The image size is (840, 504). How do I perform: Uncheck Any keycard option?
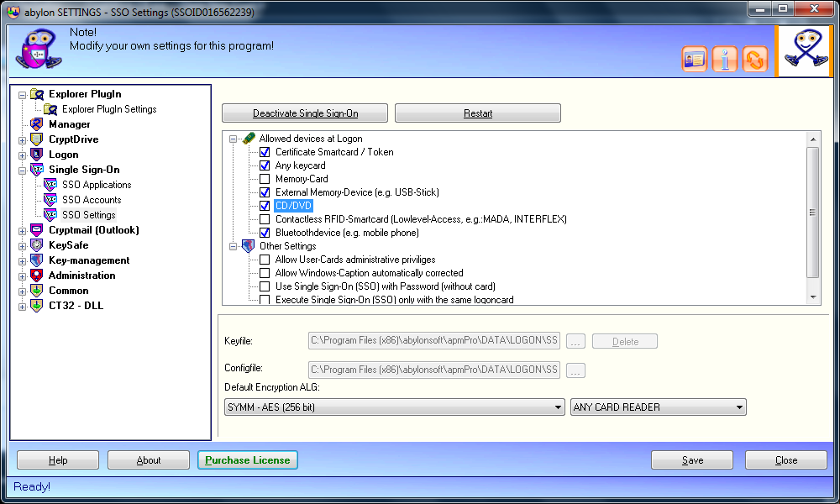265,165
